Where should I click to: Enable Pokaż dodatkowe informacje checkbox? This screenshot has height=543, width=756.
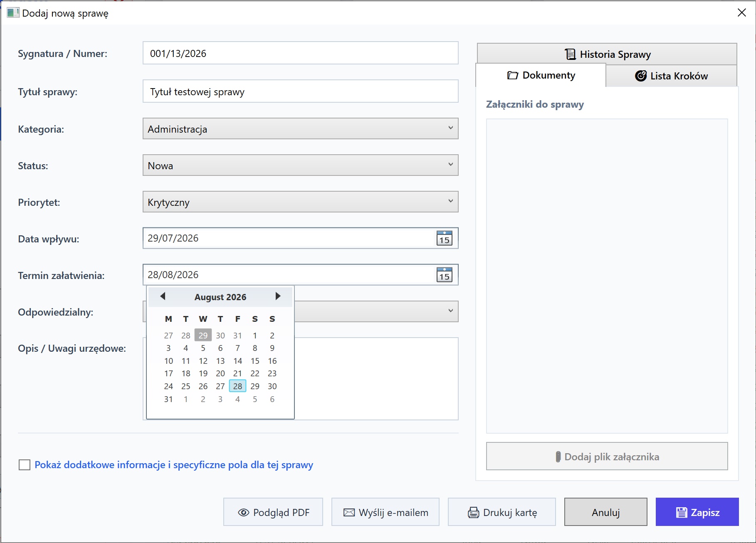click(x=25, y=465)
